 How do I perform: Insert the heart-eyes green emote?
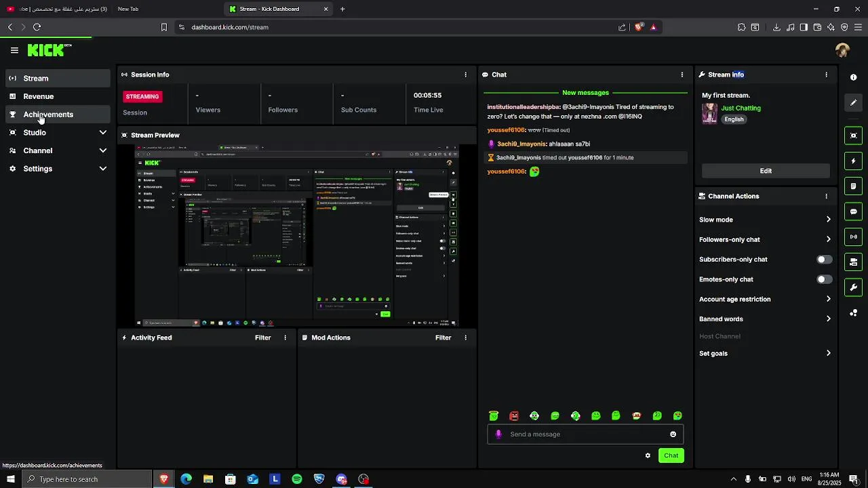pos(677,416)
